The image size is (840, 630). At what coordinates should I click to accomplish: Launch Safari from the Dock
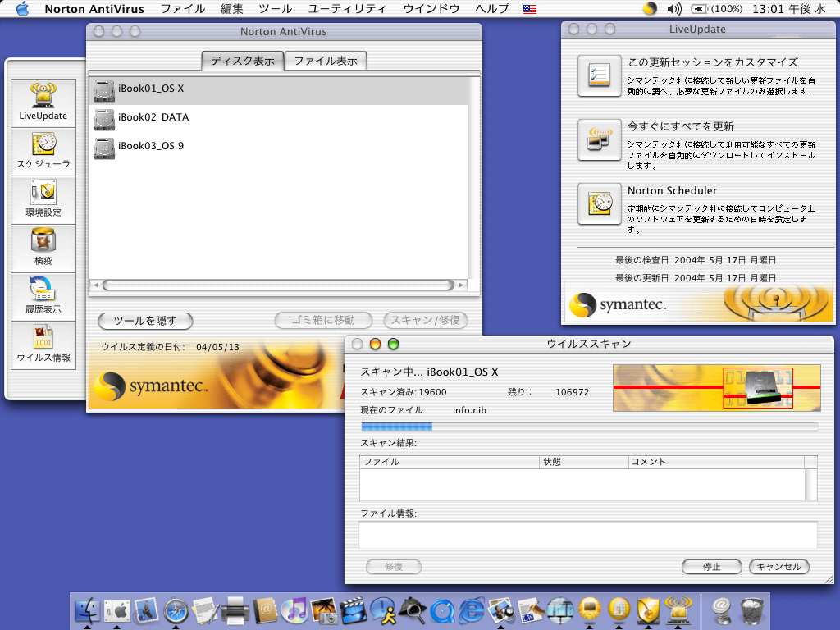click(176, 610)
